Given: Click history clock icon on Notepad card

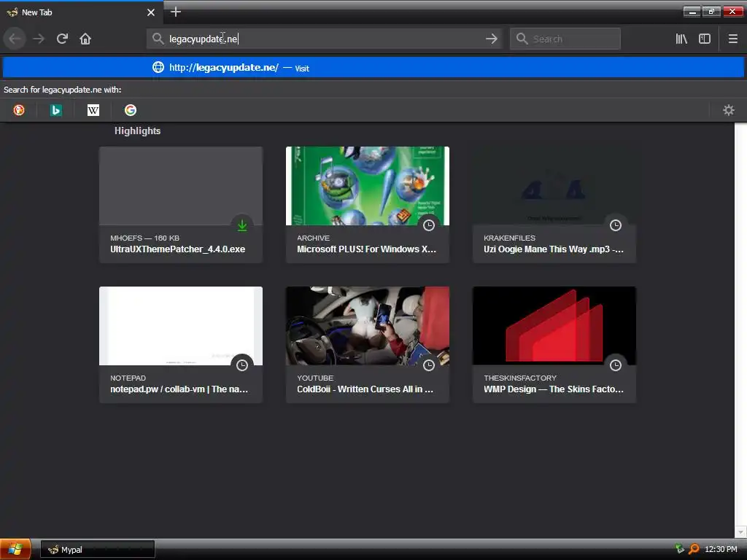Looking at the screenshot, I should coord(242,365).
